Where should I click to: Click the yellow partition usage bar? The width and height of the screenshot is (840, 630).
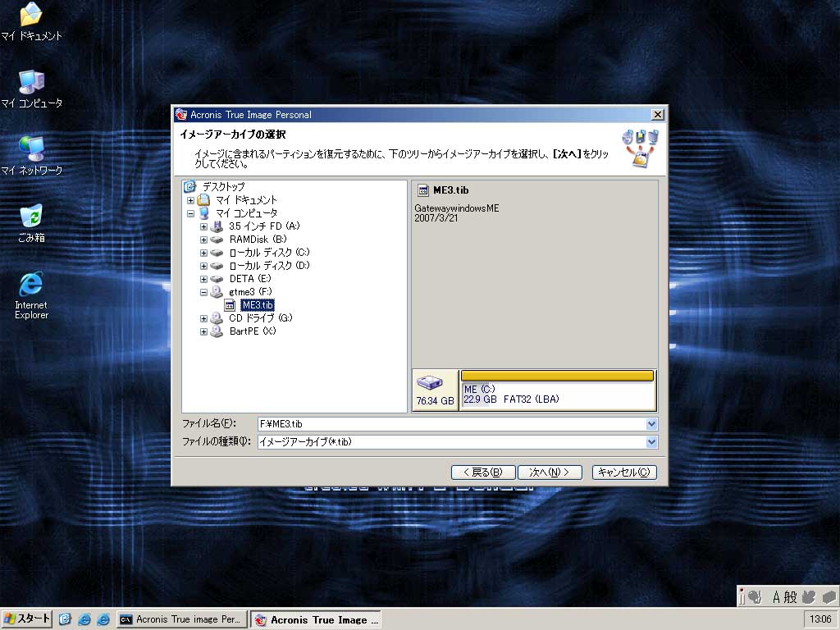coord(557,376)
